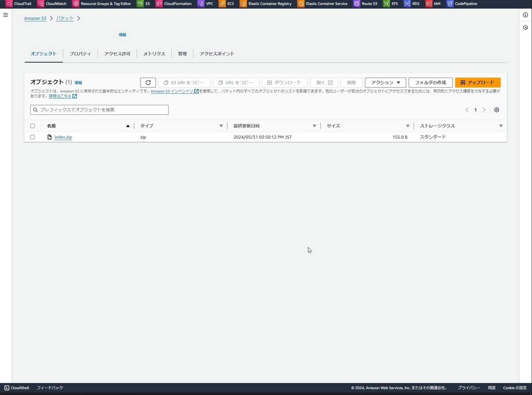Open the ストレージクラス column filter dropdown

coord(501,125)
